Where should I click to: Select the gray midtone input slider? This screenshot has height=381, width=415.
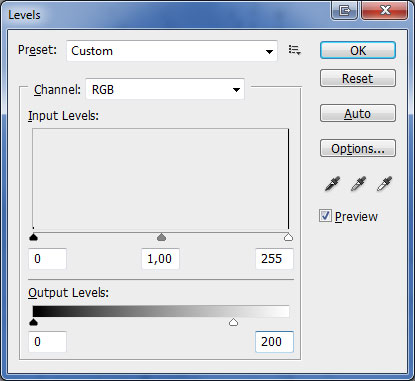(161, 237)
